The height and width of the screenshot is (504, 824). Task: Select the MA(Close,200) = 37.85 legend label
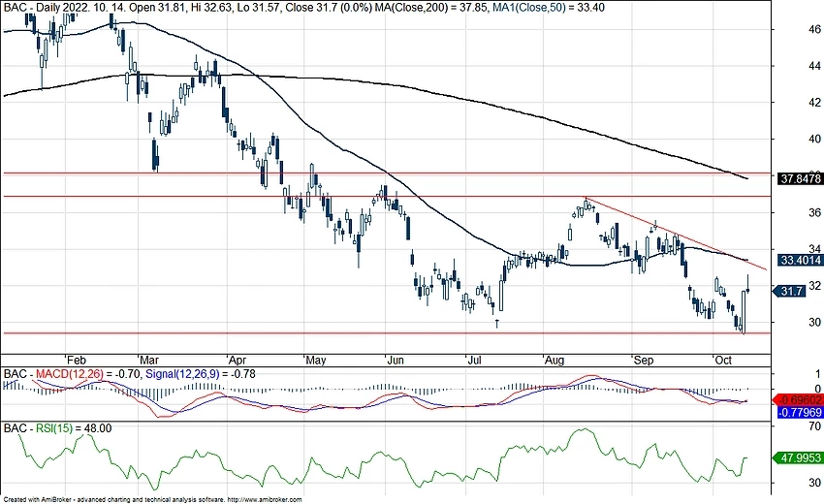pos(432,8)
